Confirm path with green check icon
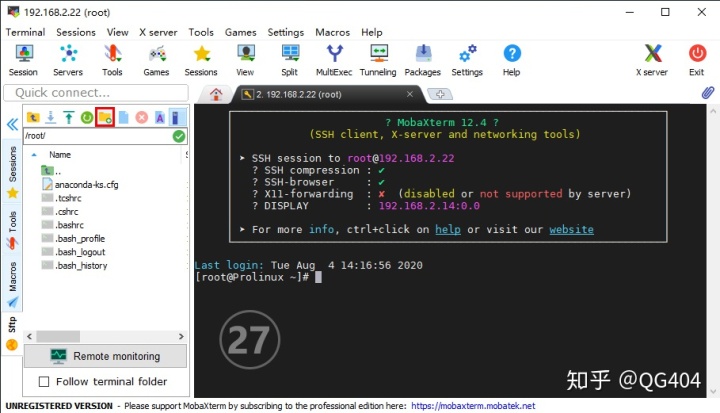The image size is (720, 413). point(179,136)
